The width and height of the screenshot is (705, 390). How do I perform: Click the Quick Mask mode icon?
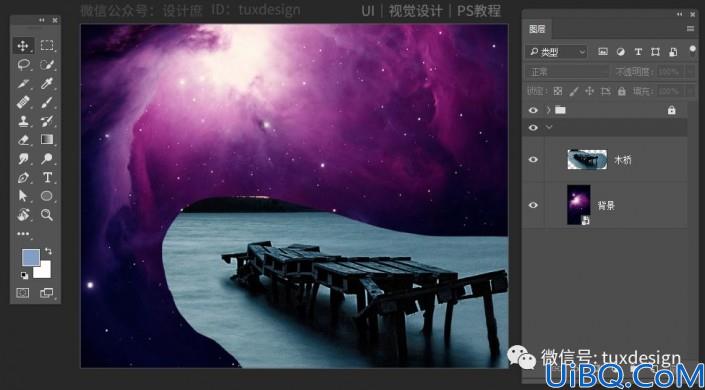tap(22, 293)
